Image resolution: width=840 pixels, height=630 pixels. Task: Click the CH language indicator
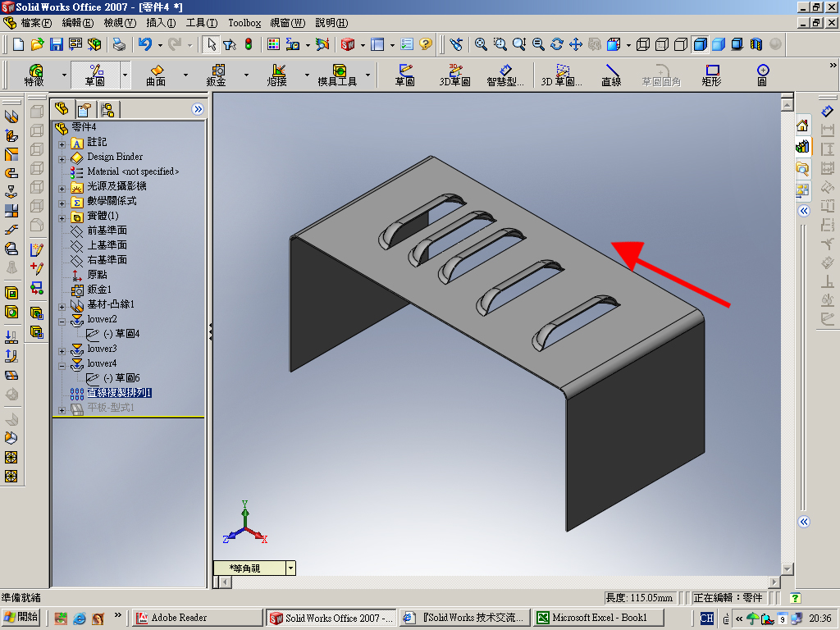pyautogui.click(x=706, y=619)
